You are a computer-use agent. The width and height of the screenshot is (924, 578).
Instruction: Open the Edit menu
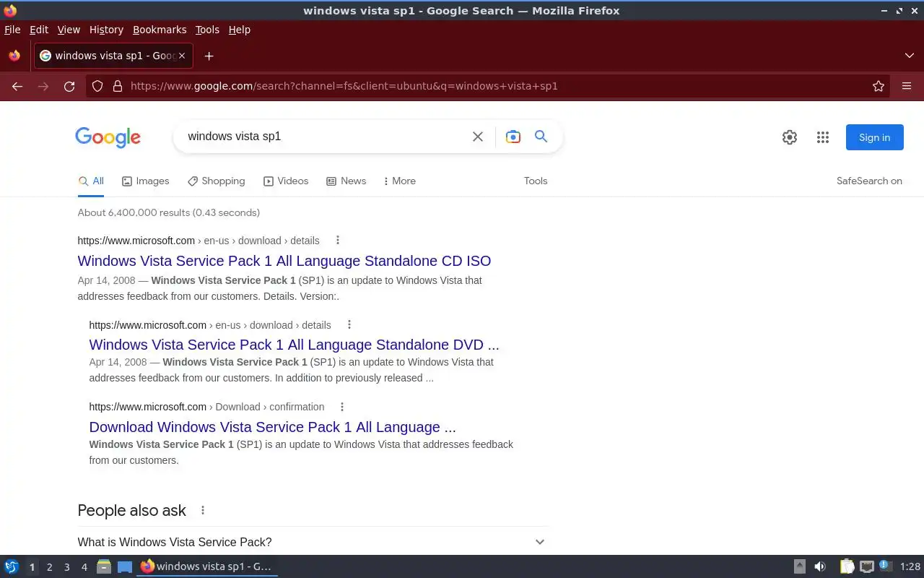coord(39,30)
